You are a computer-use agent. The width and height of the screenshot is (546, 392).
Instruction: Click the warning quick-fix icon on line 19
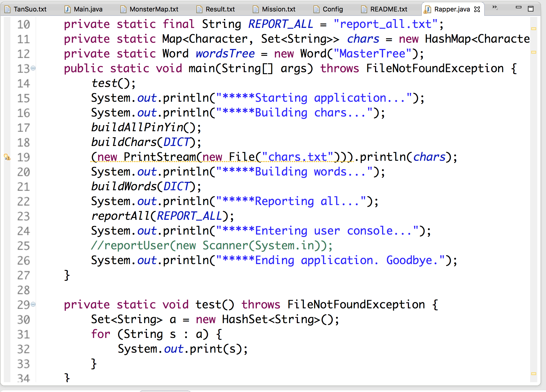(x=7, y=157)
